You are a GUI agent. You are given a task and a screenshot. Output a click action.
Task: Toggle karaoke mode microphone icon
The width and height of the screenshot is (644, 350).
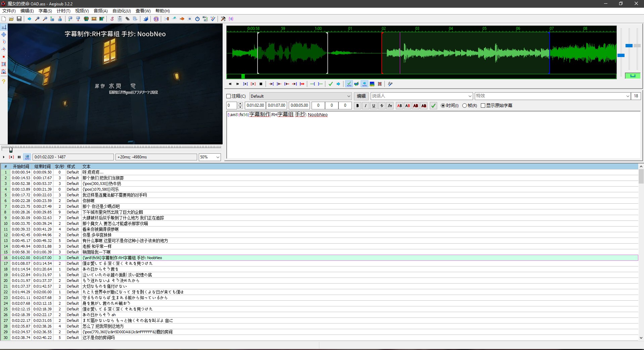pyautogui.click(x=390, y=84)
